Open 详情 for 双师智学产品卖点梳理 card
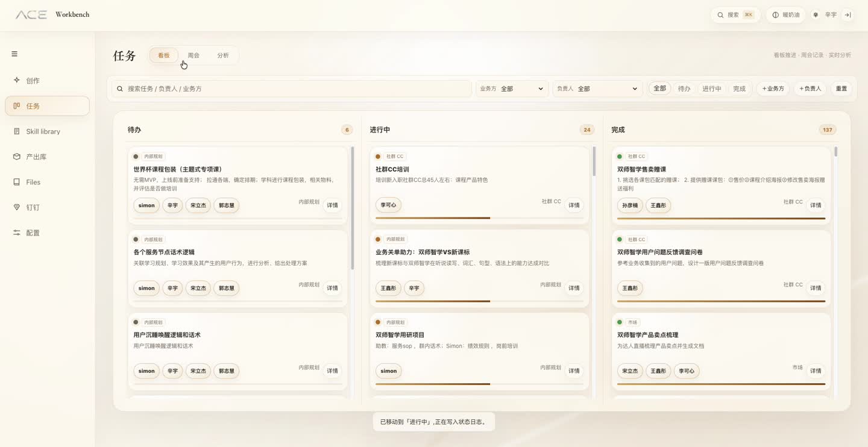This screenshot has height=447, width=868. coord(816,371)
